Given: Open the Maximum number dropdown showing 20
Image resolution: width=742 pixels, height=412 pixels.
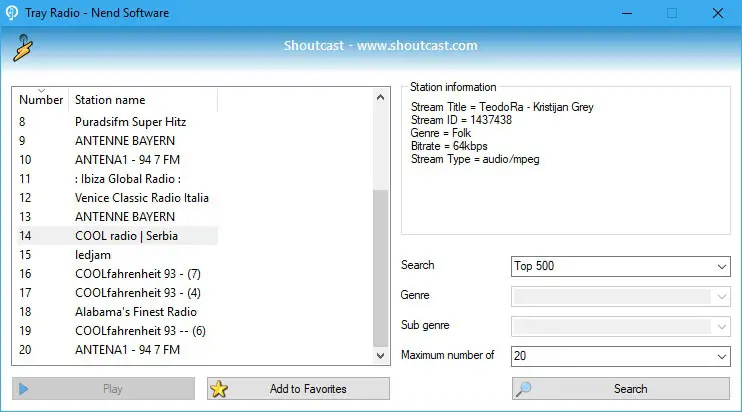Looking at the screenshot, I should point(620,356).
